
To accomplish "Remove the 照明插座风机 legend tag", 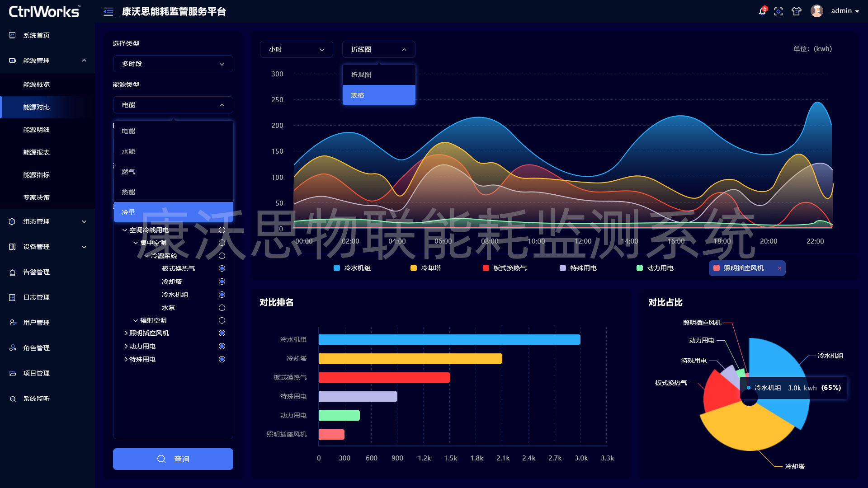I will tap(779, 268).
